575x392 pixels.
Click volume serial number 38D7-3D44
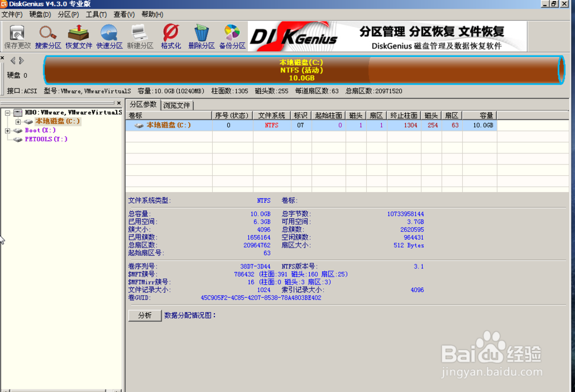255,267
